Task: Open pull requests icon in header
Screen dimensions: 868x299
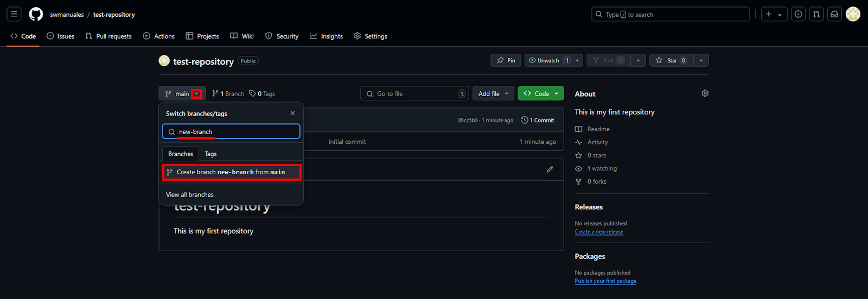Action: pos(816,14)
